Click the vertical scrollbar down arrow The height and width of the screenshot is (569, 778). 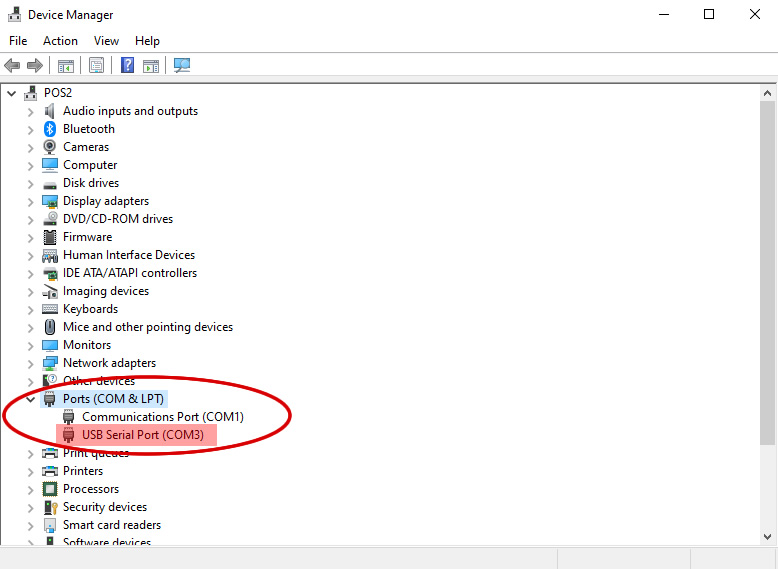pos(767,537)
